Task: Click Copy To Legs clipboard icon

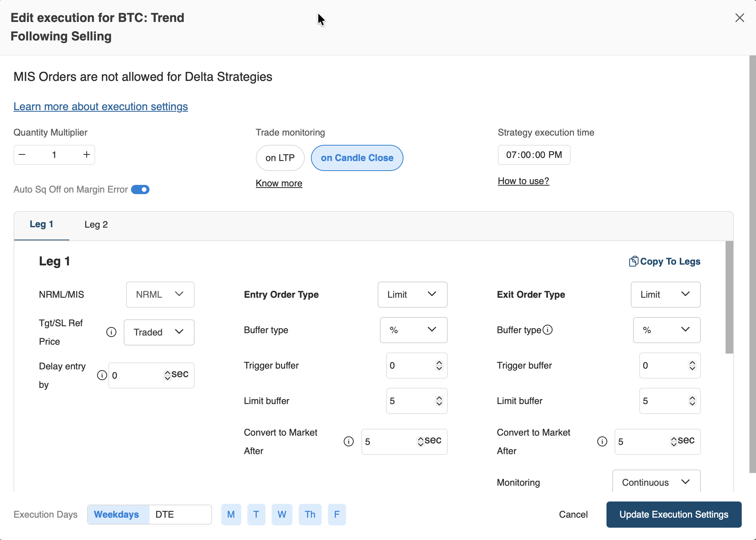Action: point(633,262)
